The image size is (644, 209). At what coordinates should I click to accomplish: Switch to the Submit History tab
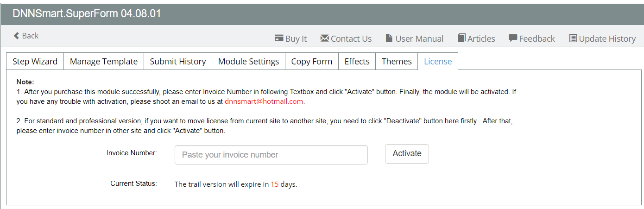pos(178,61)
